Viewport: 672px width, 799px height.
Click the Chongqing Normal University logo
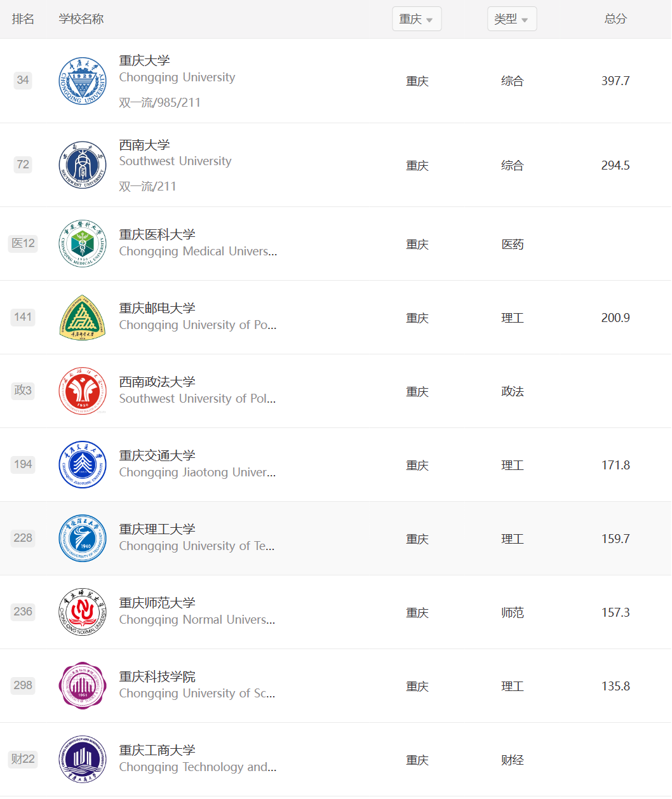83,612
